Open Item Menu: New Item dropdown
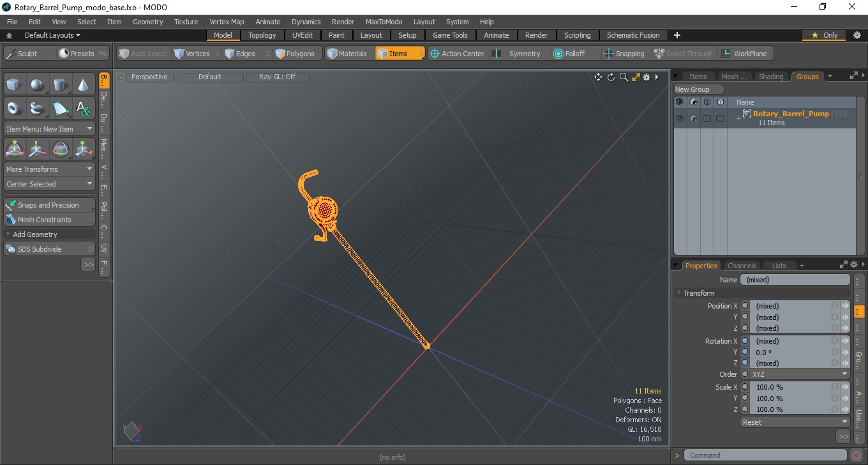Screen dimensions: 868x465 click(x=49, y=129)
